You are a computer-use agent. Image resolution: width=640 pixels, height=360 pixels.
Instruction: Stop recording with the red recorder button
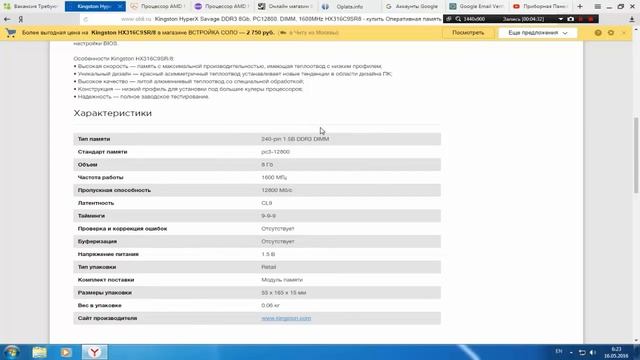[x=590, y=19]
